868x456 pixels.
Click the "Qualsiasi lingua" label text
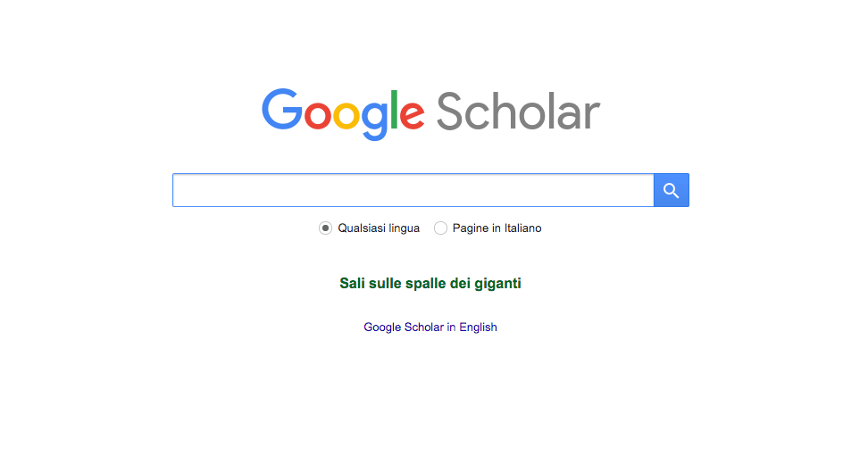coord(379,228)
